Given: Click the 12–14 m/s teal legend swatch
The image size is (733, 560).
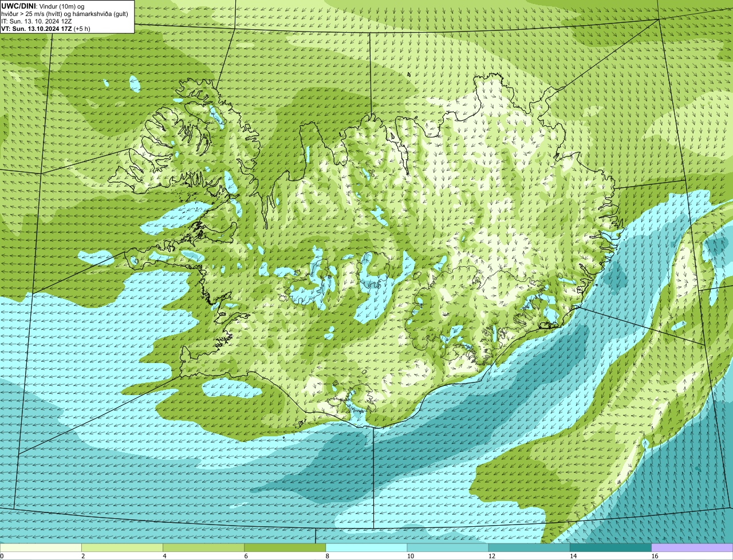Looking at the screenshot, I should [x=529, y=547].
